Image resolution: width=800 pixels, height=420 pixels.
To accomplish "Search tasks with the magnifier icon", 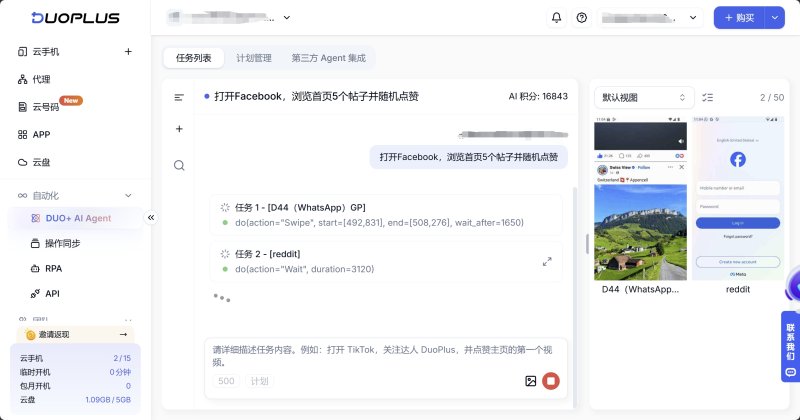I will (179, 165).
